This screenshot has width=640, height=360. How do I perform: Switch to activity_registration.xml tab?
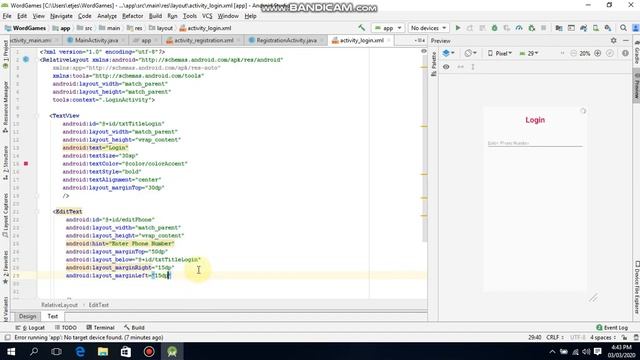coord(204,40)
